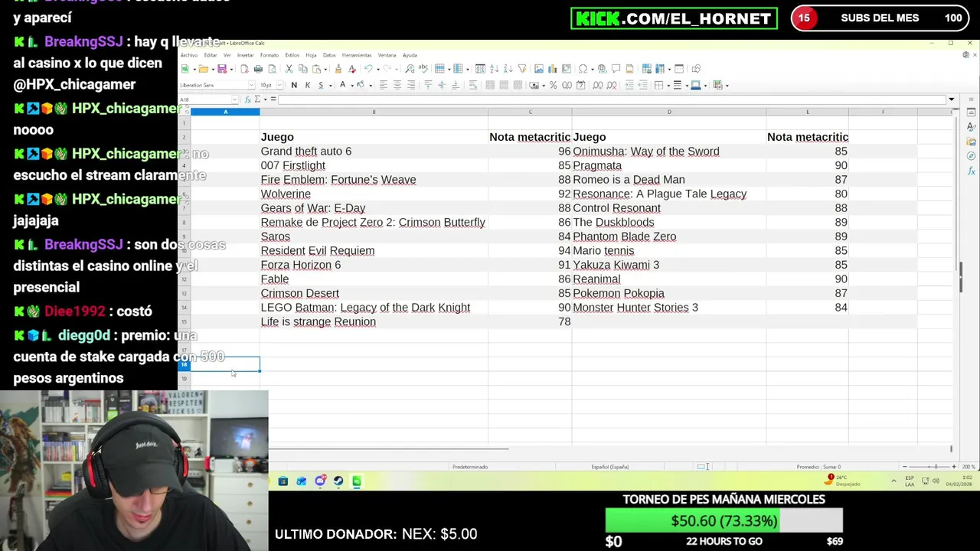Toggle Underline (S) formatting
980x551 pixels.
click(321, 85)
